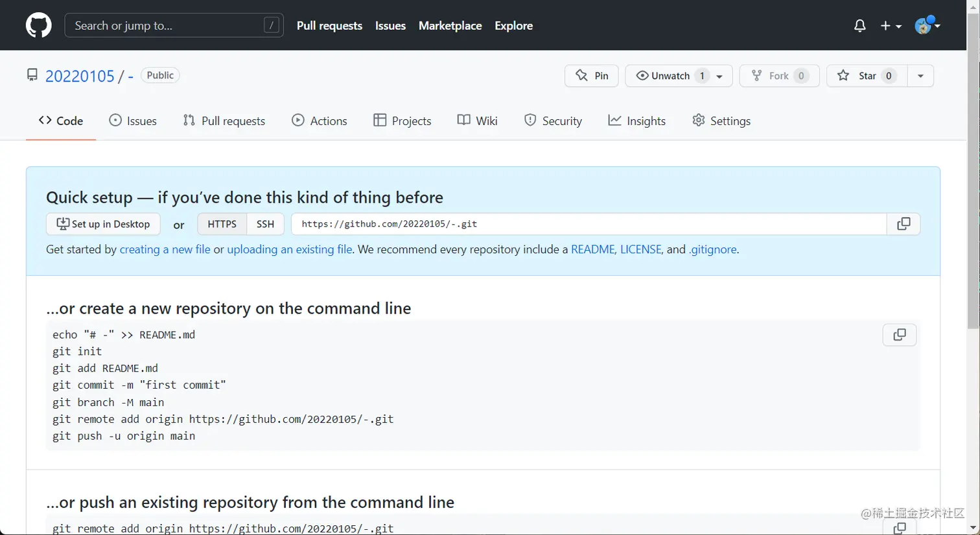Image resolution: width=980 pixels, height=535 pixels.
Task: Open the Projects tab
Action: point(402,121)
